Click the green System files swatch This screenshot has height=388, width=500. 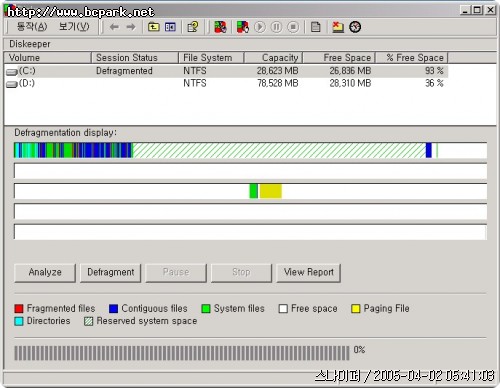coord(206,309)
